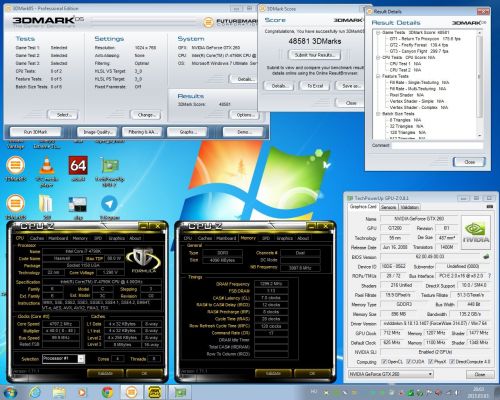Open Mainboard tab in CPU-Z window showing Processor
Image resolution: width=500 pixels, height=400 pixels.
(x=58, y=238)
